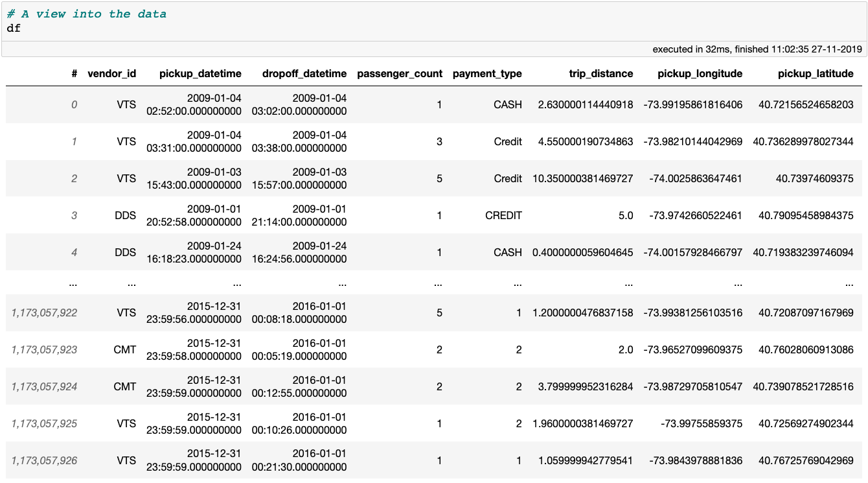Click trip distance 4.550000190734863
This screenshot has height=483, width=868.
click(x=586, y=141)
